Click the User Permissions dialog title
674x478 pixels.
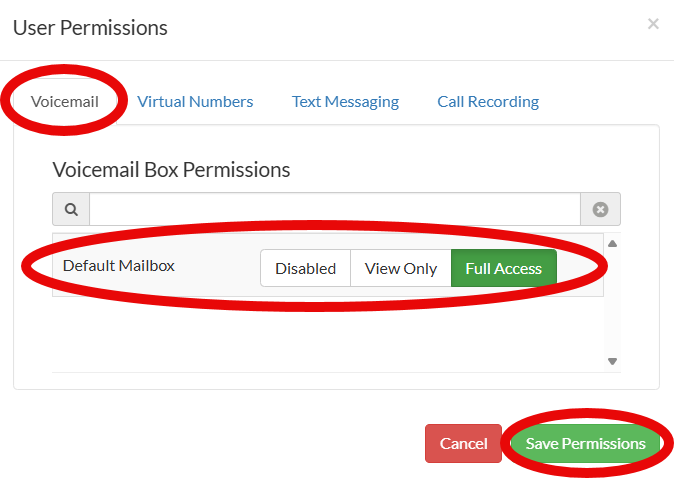click(x=90, y=27)
